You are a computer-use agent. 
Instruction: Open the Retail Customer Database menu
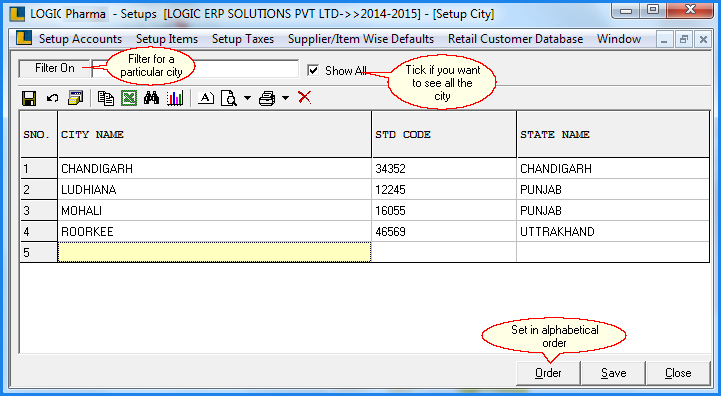pos(515,39)
